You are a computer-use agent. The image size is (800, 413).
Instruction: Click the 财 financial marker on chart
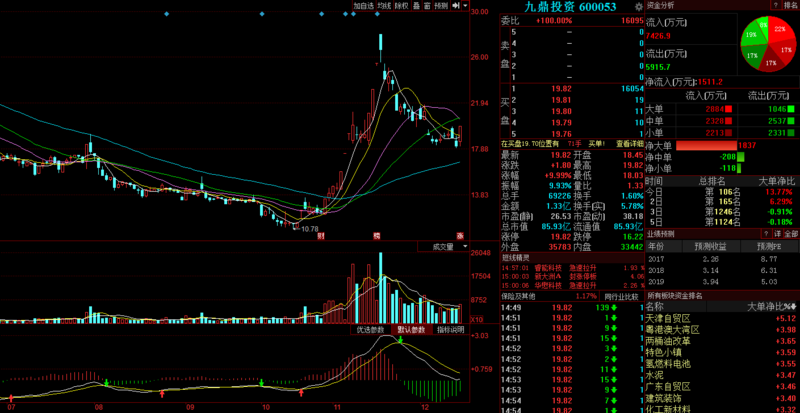pyautogui.click(x=320, y=235)
